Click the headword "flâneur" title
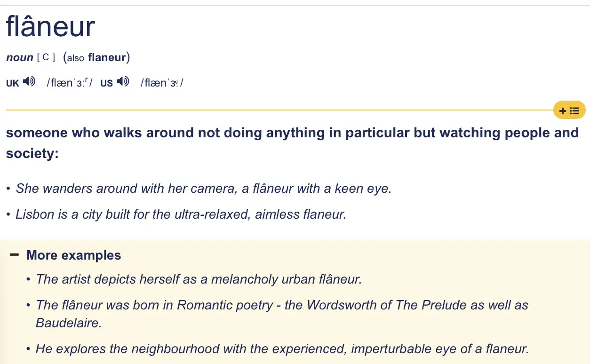The height and width of the screenshot is (364, 590). 50,27
